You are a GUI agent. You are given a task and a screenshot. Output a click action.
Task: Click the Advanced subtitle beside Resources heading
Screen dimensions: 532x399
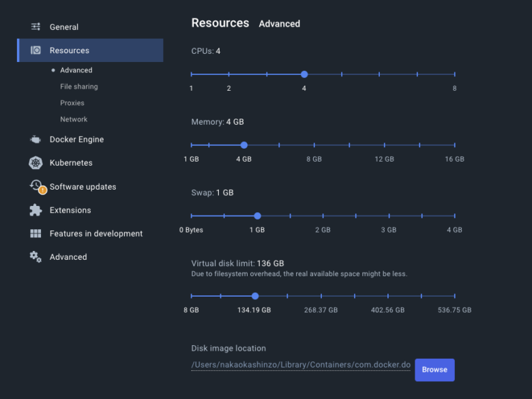tap(280, 24)
